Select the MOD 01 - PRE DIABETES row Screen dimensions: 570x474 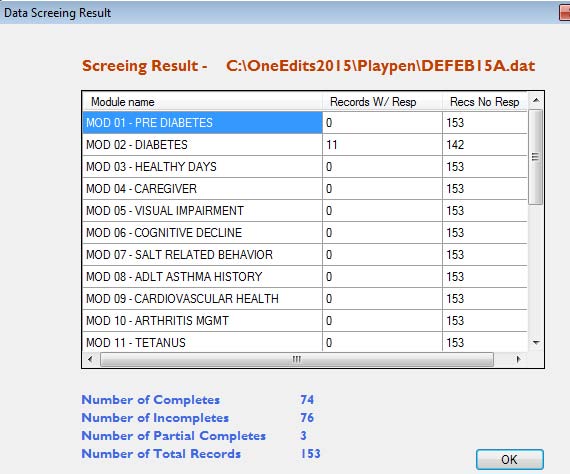(x=305, y=122)
